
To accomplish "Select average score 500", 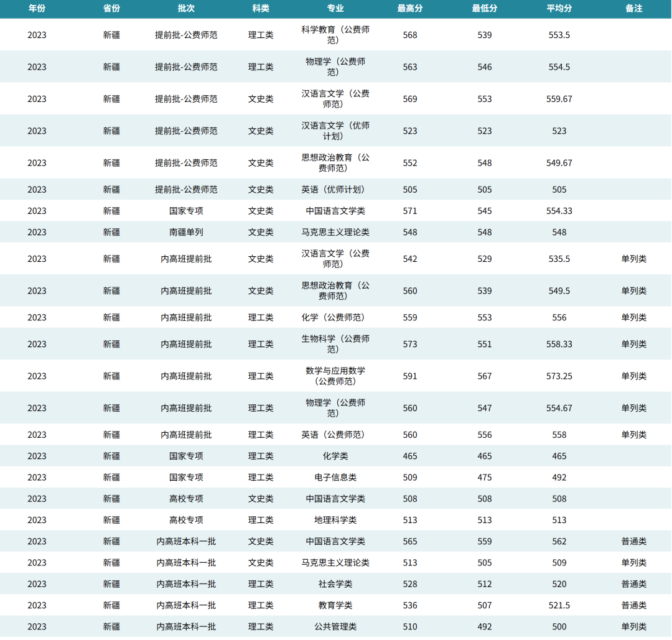I will [x=559, y=627].
